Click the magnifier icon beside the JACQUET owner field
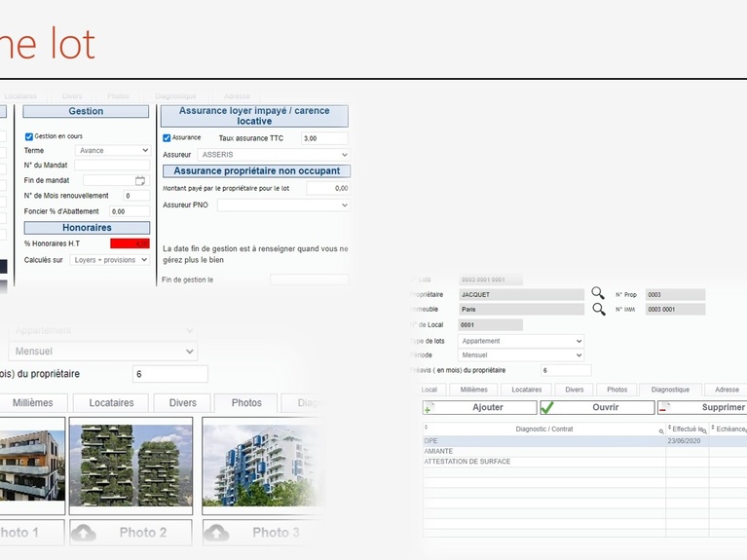The height and width of the screenshot is (560, 747). coord(598,293)
